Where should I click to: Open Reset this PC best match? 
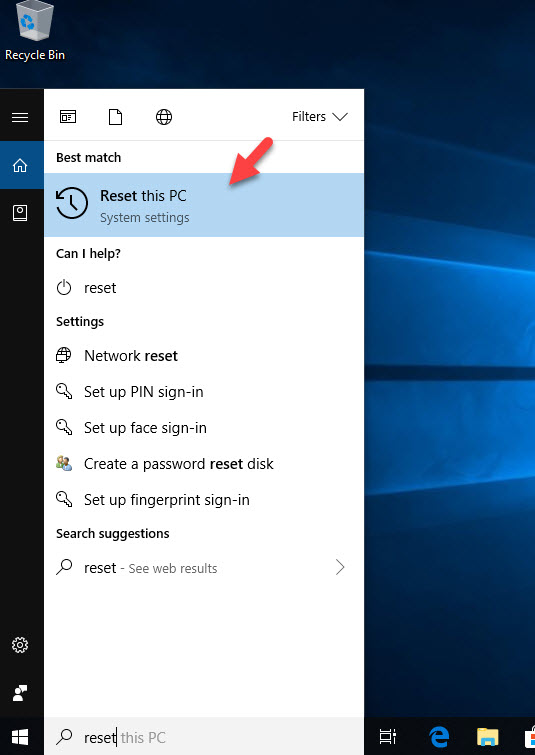(x=204, y=205)
